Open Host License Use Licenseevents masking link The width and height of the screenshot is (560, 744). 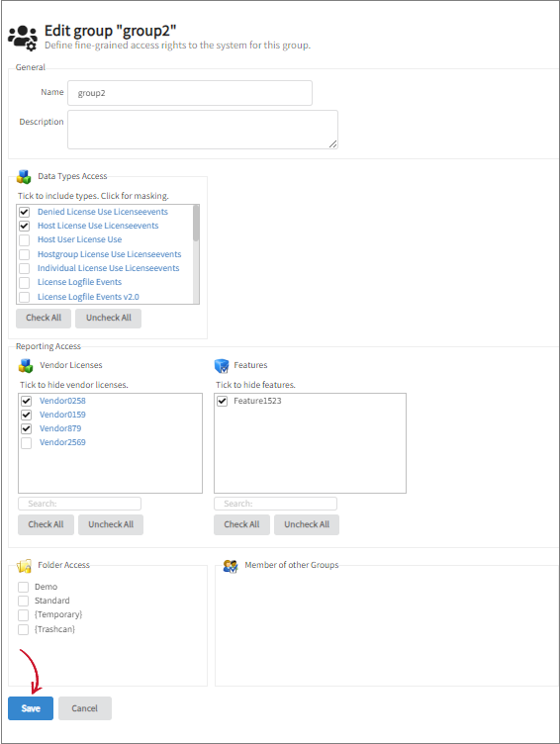(98, 226)
